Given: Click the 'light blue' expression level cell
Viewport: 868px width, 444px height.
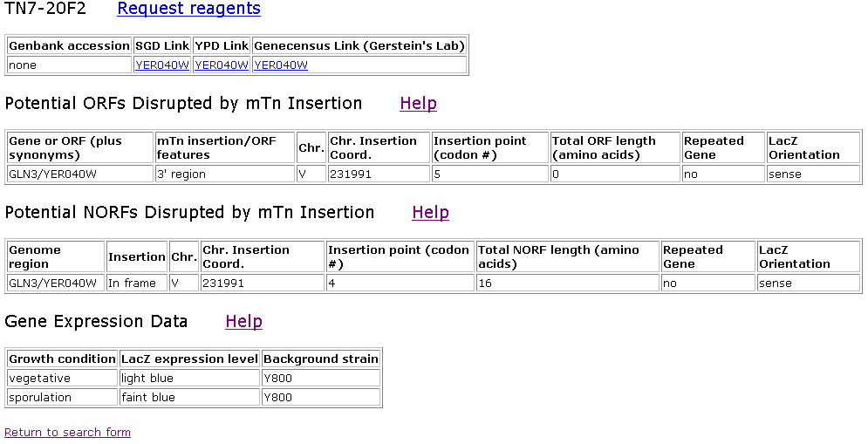Looking at the screenshot, I should click(x=147, y=378).
